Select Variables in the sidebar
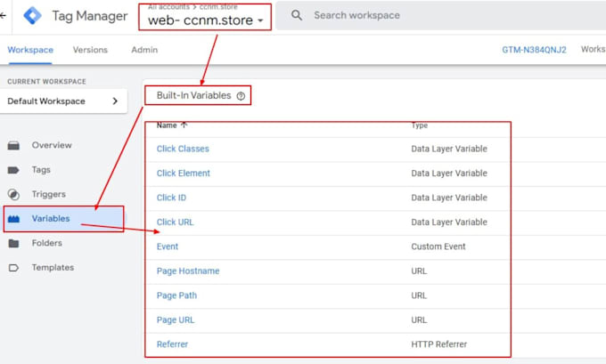Image resolution: width=606 pixels, height=364 pixels. [x=51, y=218]
